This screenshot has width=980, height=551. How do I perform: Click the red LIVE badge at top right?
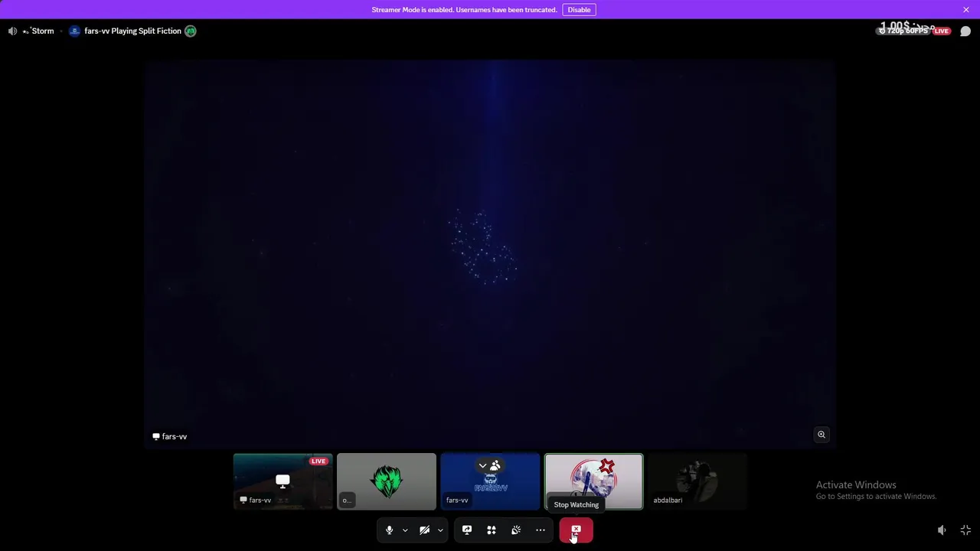coord(942,31)
